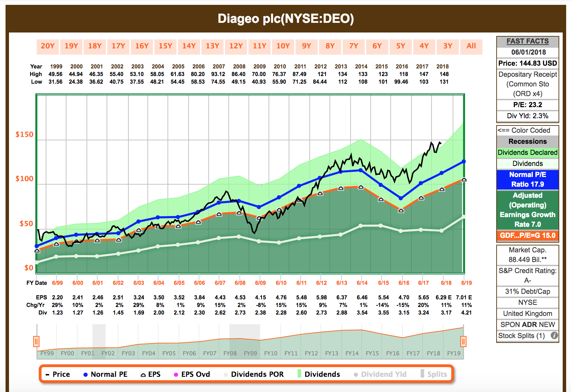Toggle the Dividends Declared shading
This screenshot has height=392, width=571.
coord(527,152)
